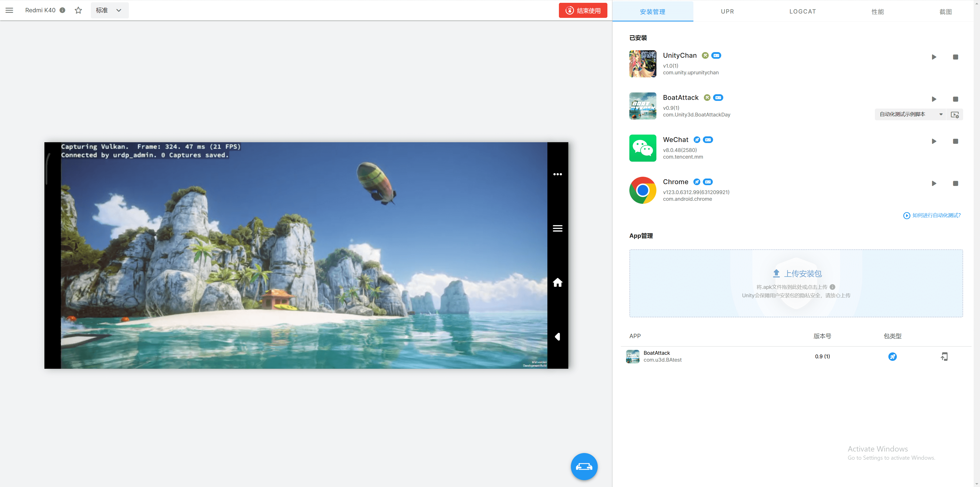The width and height of the screenshot is (980, 487).
Task: Switch to the LOGCAT tab
Action: (802, 11)
